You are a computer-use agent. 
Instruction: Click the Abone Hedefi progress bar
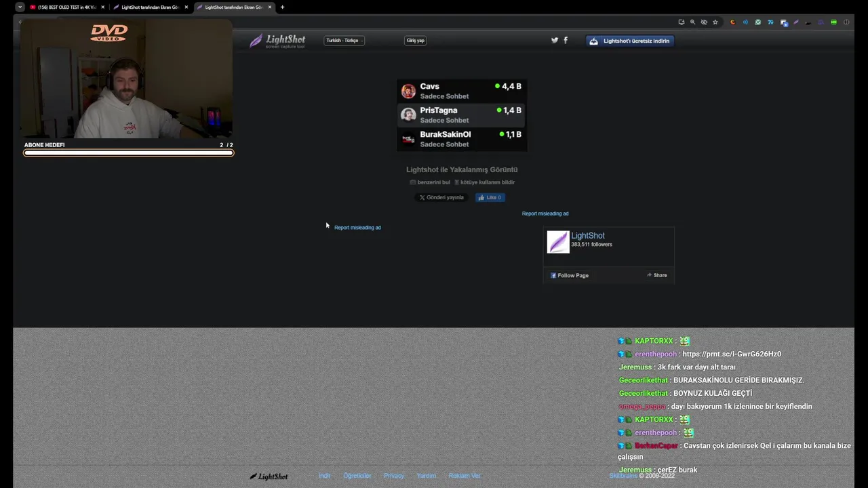(129, 153)
